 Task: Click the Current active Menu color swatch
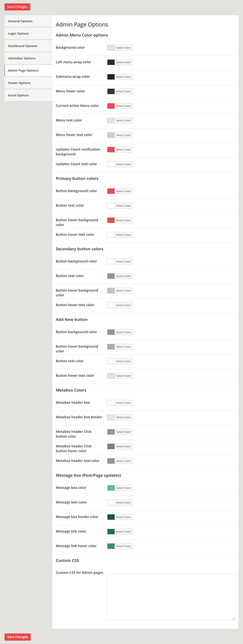pyautogui.click(x=111, y=106)
